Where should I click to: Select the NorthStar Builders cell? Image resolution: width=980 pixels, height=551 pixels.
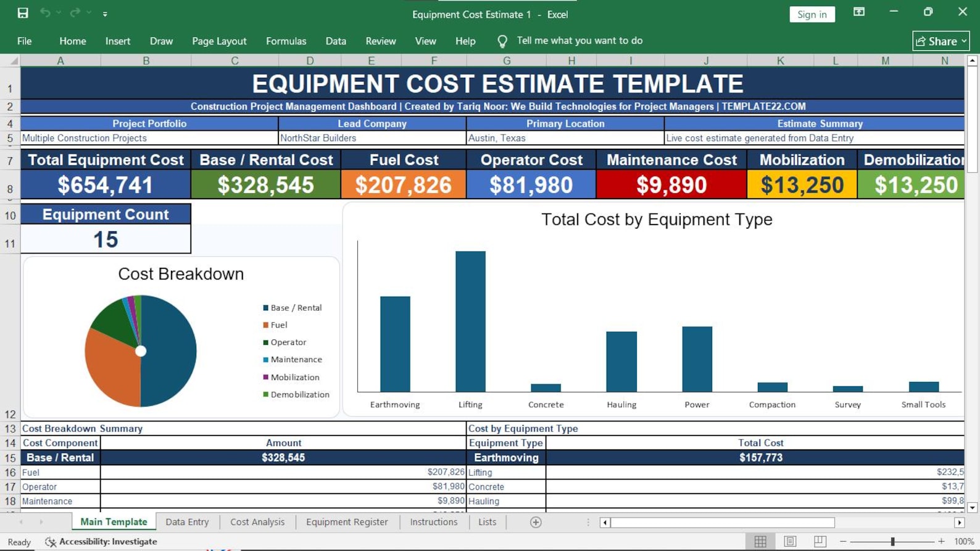(372, 138)
